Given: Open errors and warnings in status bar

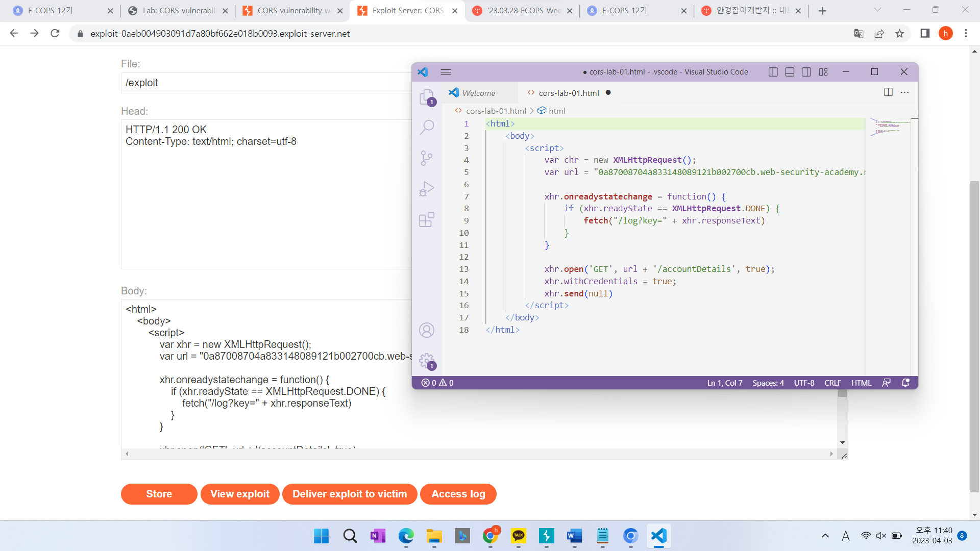Looking at the screenshot, I should pyautogui.click(x=437, y=383).
